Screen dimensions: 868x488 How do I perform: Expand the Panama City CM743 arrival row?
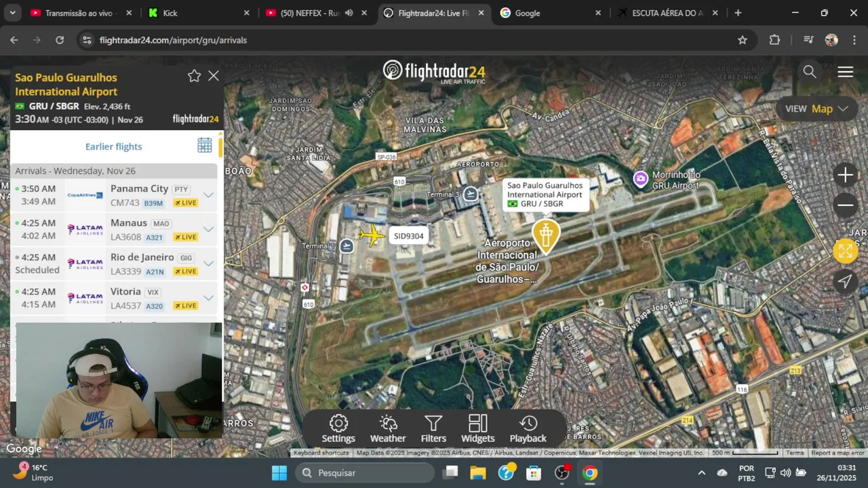coord(208,195)
